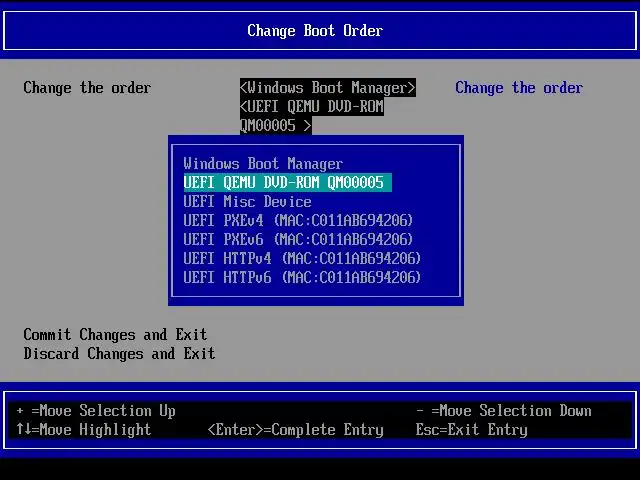Pick UEFI PXEv6 network boot entry
640x480 pixels.
pos(298,240)
